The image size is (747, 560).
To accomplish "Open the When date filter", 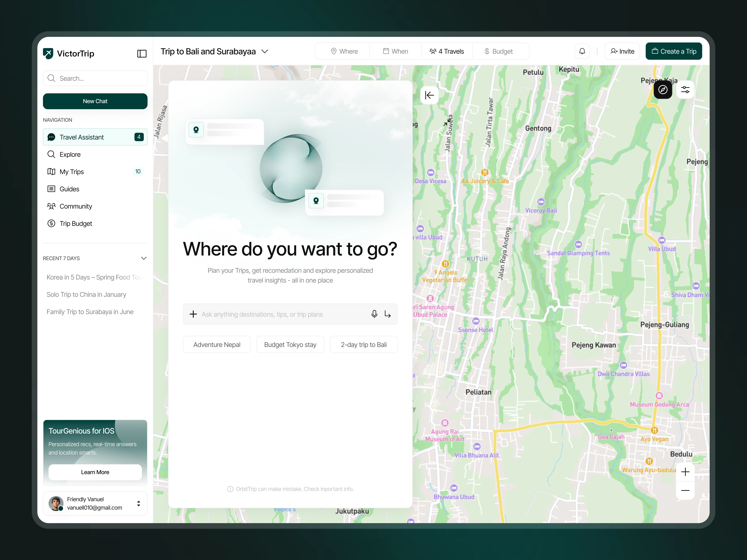I will pos(395,51).
